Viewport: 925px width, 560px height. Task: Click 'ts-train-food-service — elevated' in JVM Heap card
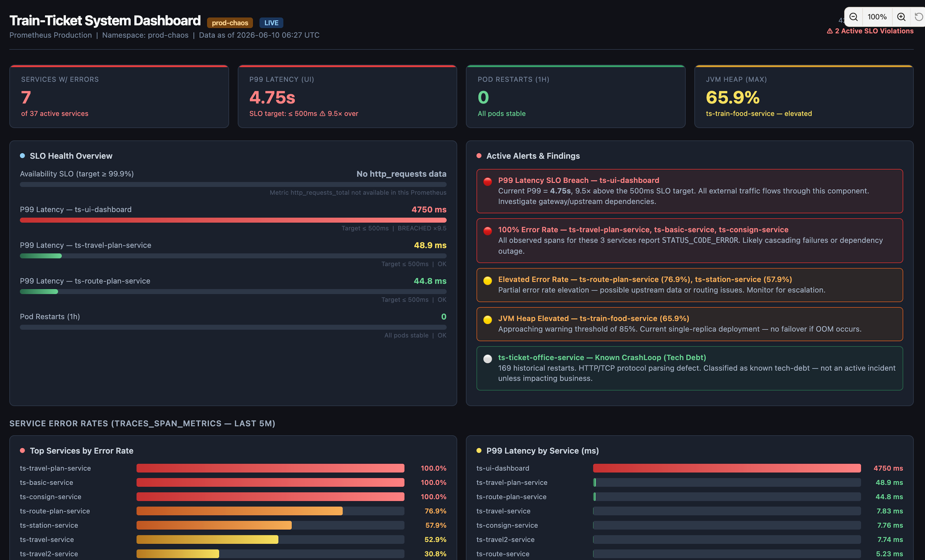coord(759,113)
